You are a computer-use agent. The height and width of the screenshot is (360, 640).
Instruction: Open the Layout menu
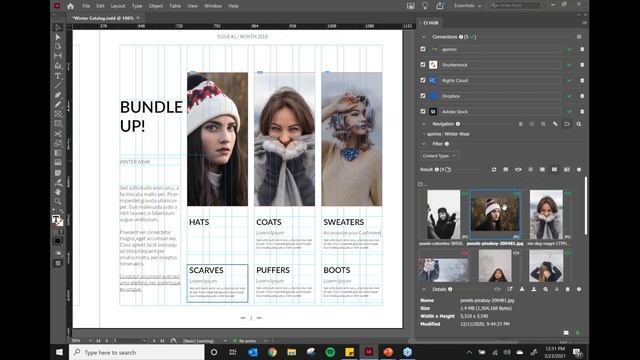[x=118, y=6]
